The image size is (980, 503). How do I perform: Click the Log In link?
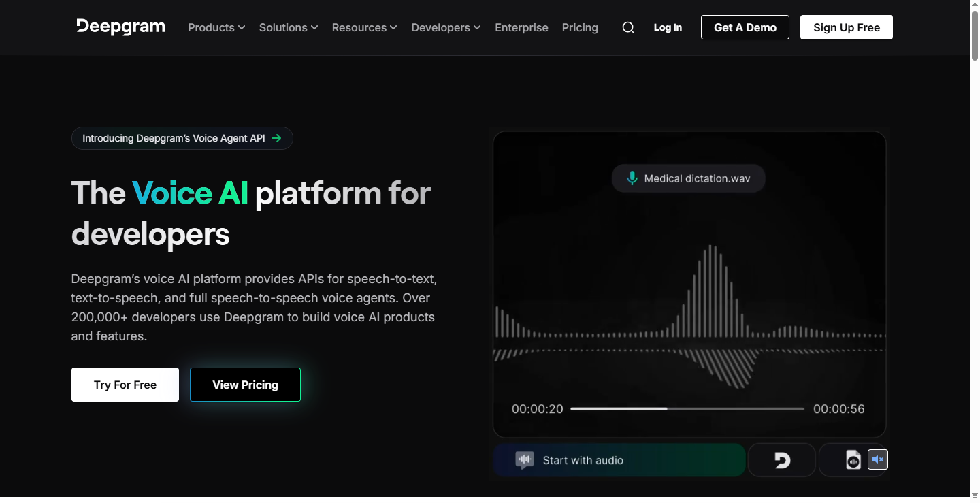(x=668, y=27)
